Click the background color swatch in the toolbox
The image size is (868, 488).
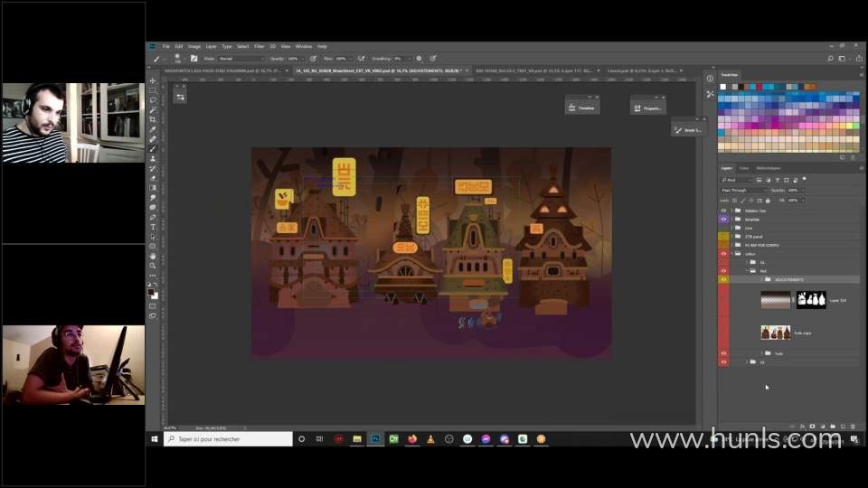tap(156, 296)
